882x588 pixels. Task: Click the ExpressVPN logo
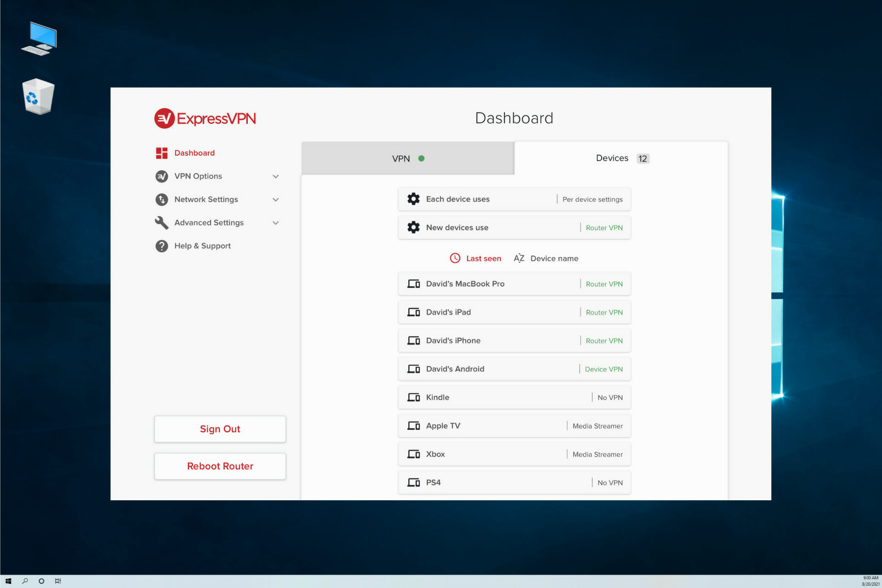[205, 119]
